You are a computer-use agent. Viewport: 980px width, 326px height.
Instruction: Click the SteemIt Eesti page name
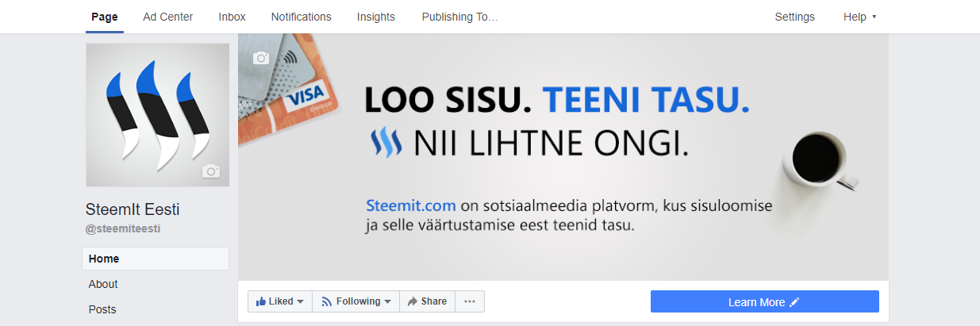pyautogui.click(x=133, y=210)
